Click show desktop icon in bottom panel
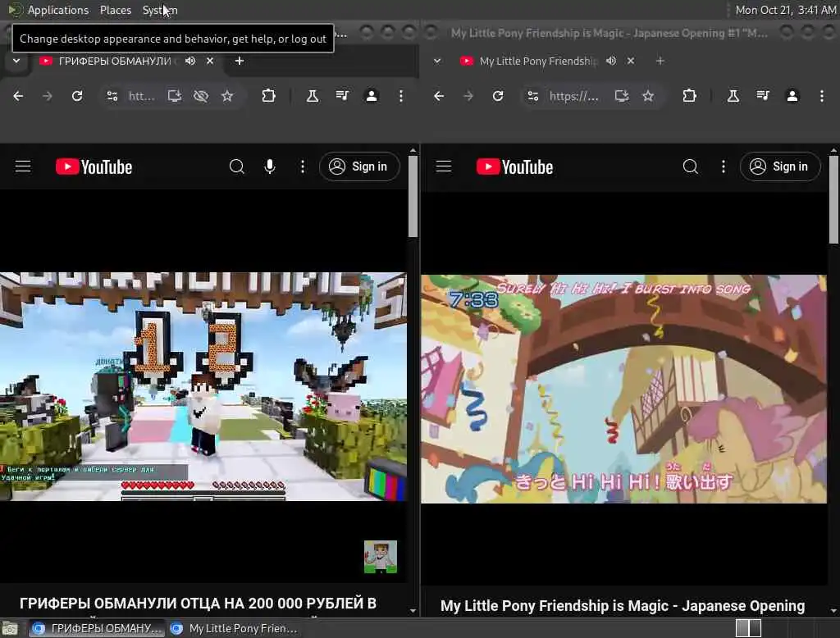Image resolution: width=840 pixels, height=638 pixels. pyautogui.click(x=10, y=628)
